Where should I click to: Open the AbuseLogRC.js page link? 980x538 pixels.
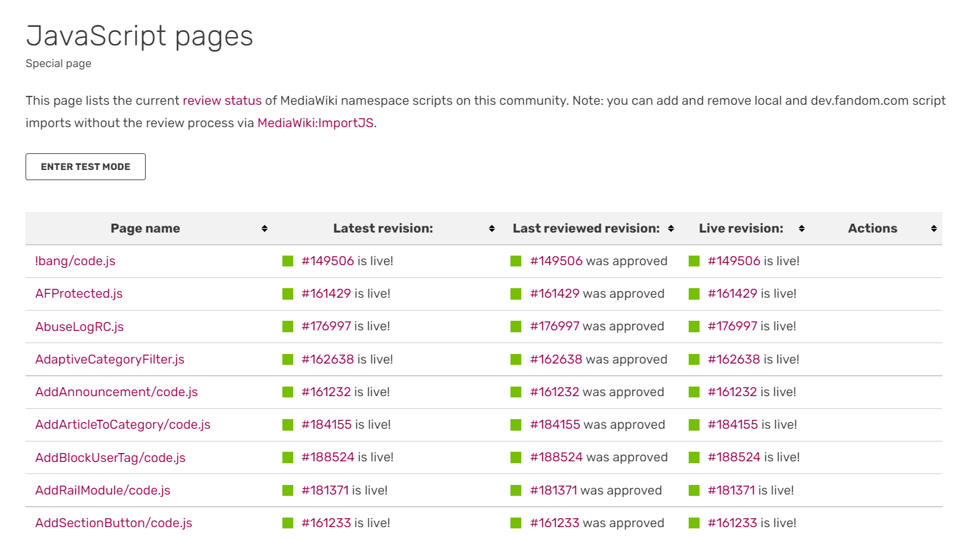coord(79,327)
